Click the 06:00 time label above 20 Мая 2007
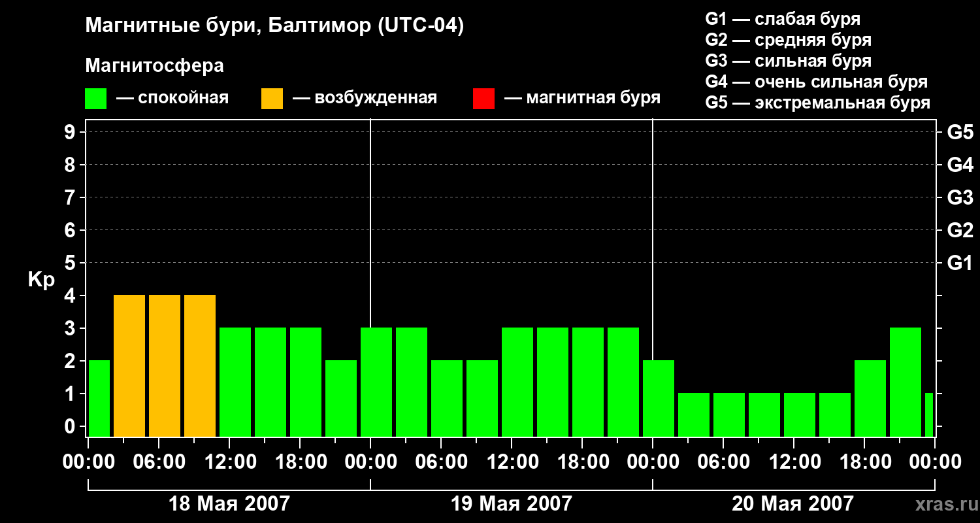This screenshot has height=523, width=980. (x=723, y=462)
